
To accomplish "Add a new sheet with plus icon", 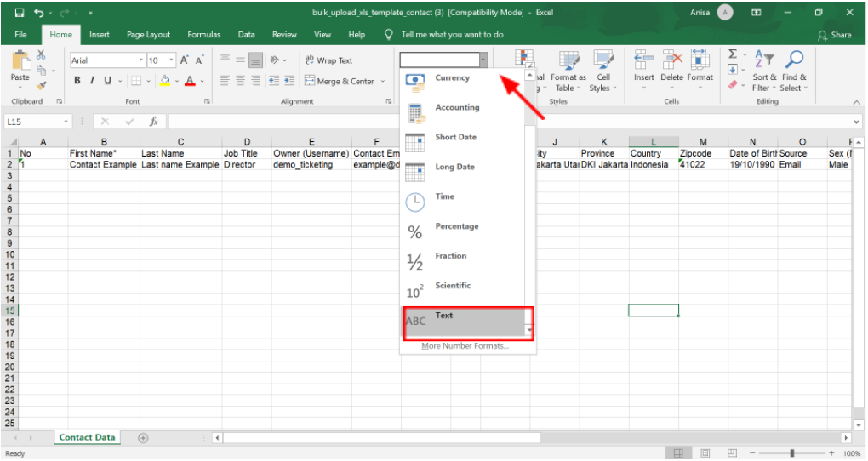I will point(143,437).
